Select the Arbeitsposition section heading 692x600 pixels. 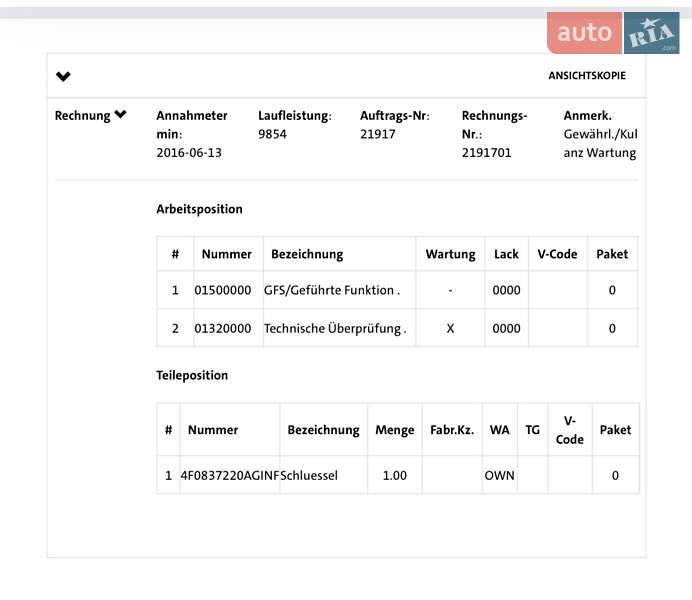pos(199,209)
